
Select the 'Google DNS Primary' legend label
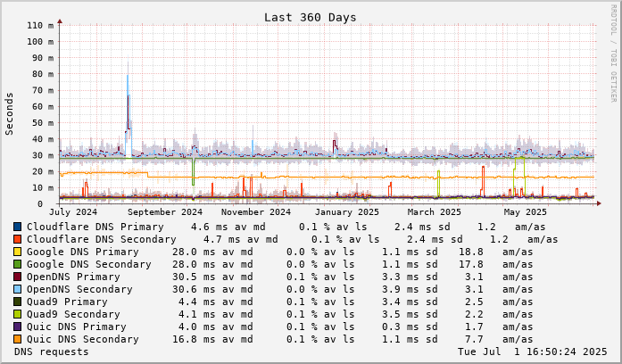tap(82, 252)
